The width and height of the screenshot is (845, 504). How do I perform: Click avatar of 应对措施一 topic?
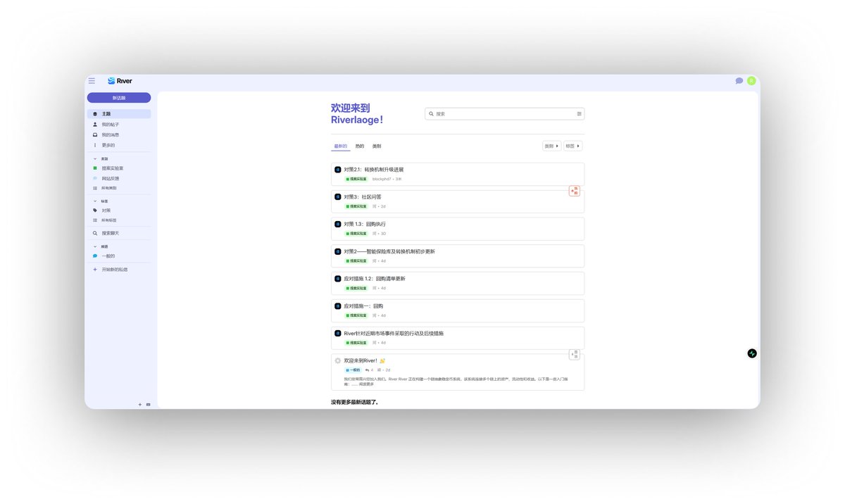click(x=338, y=306)
